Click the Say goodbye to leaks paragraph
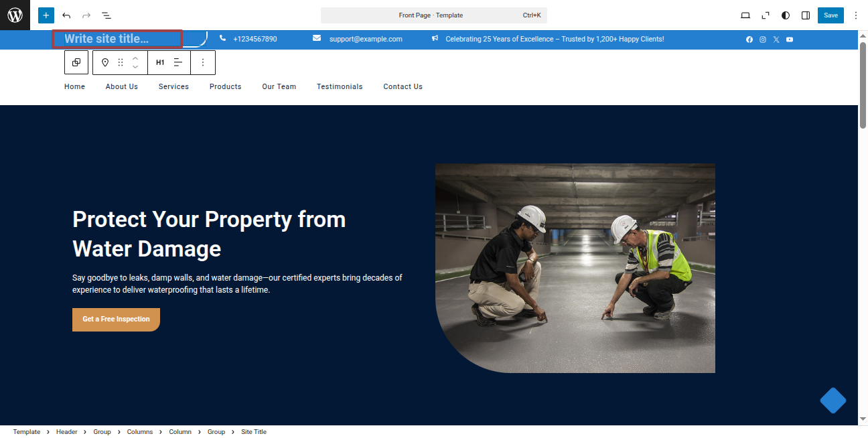Viewport: 868px width, 438px height. (237, 284)
